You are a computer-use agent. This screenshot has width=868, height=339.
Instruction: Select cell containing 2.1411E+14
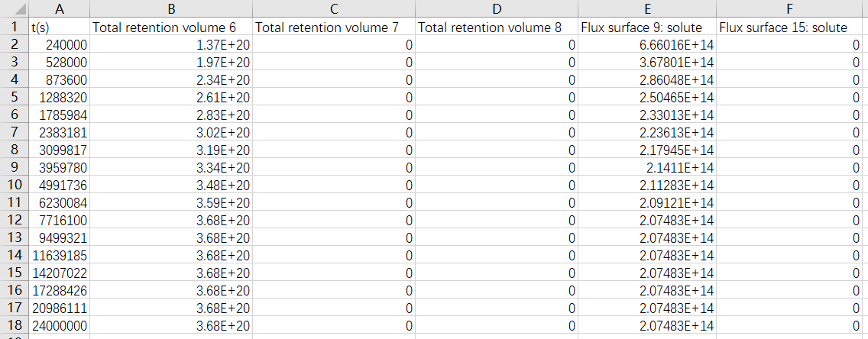click(647, 167)
